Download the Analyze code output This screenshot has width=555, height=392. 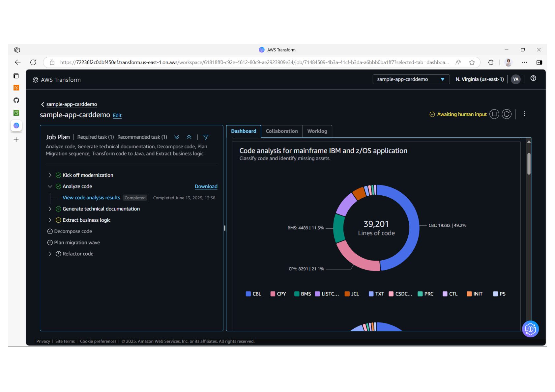click(x=206, y=186)
